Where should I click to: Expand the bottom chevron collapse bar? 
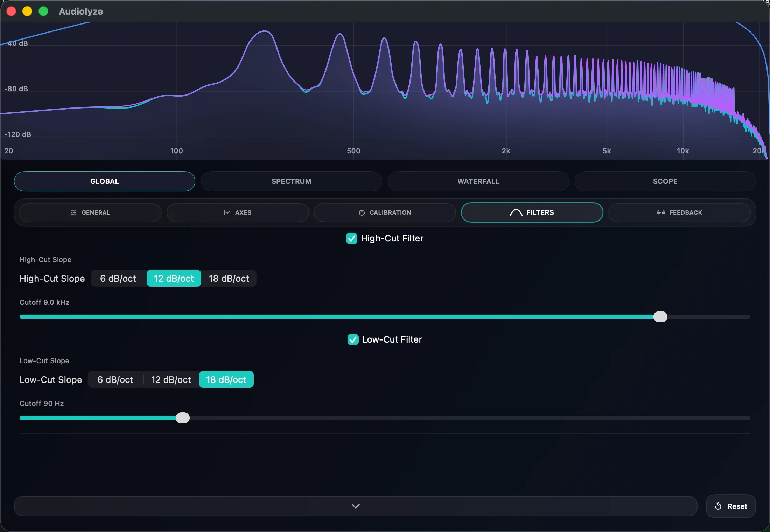coord(356,506)
